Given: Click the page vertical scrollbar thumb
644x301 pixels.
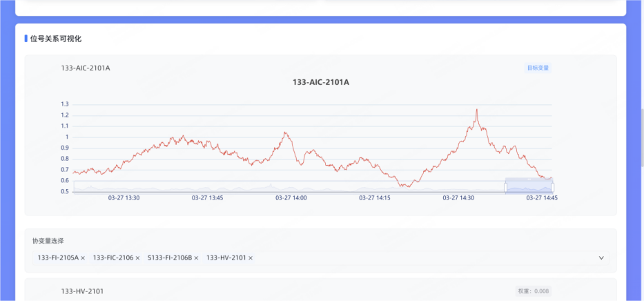Looking at the screenshot, I should (x=642, y=137).
